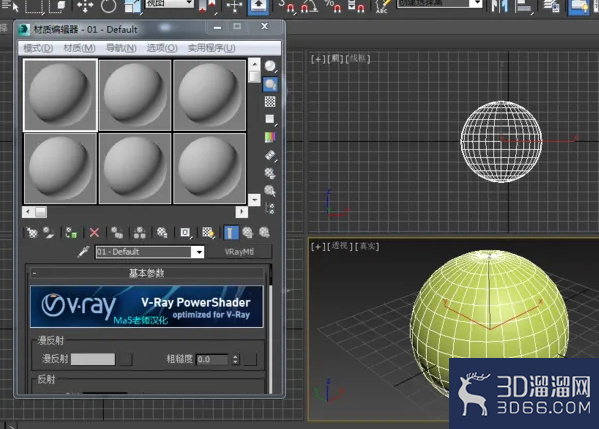Toggle the Backlight option for sample slots
Viewport: 599px width, 429px height.
click(270, 84)
